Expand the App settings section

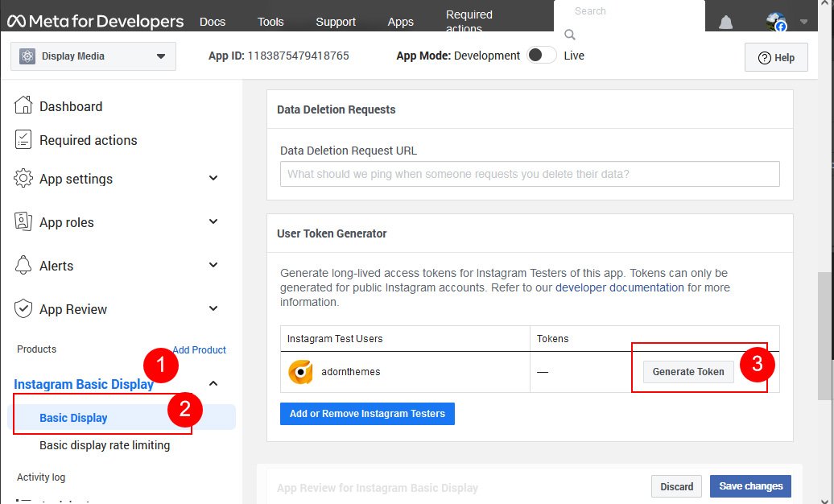(x=213, y=179)
